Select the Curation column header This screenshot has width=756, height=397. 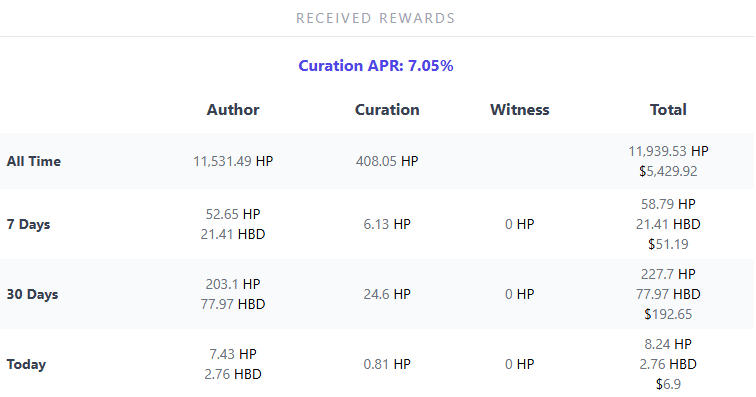pyautogui.click(x=387, y=110)
